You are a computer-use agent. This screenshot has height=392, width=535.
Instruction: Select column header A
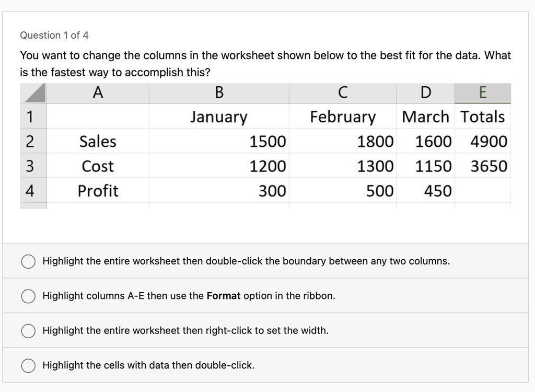point(98,93)
